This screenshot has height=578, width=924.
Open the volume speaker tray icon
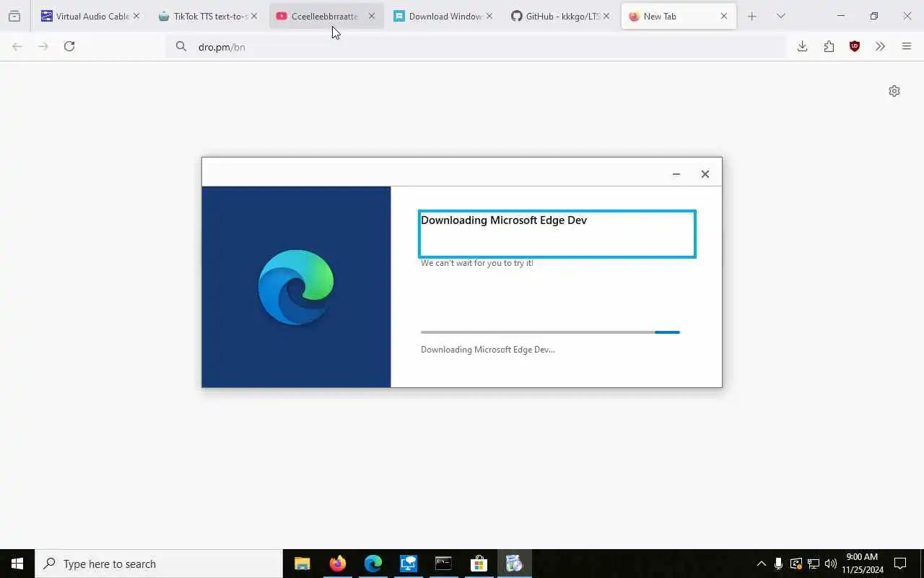[830, 564]
